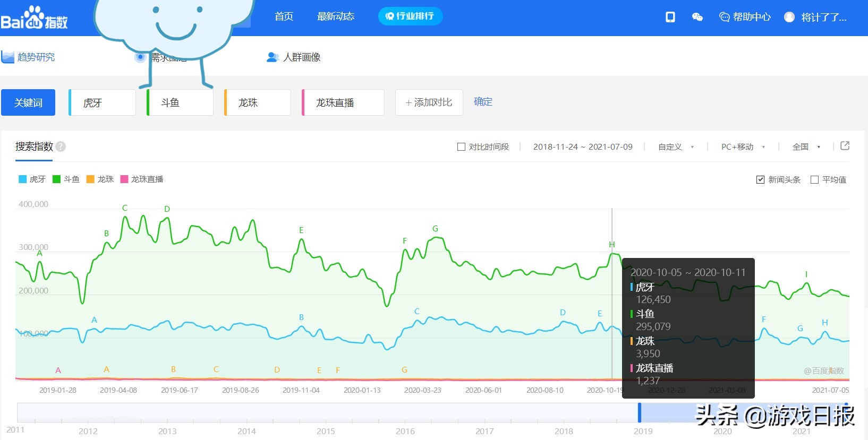Toggle 龙珠 legend series
Viewport: 868px width, 440px height.
click(100, 179)
